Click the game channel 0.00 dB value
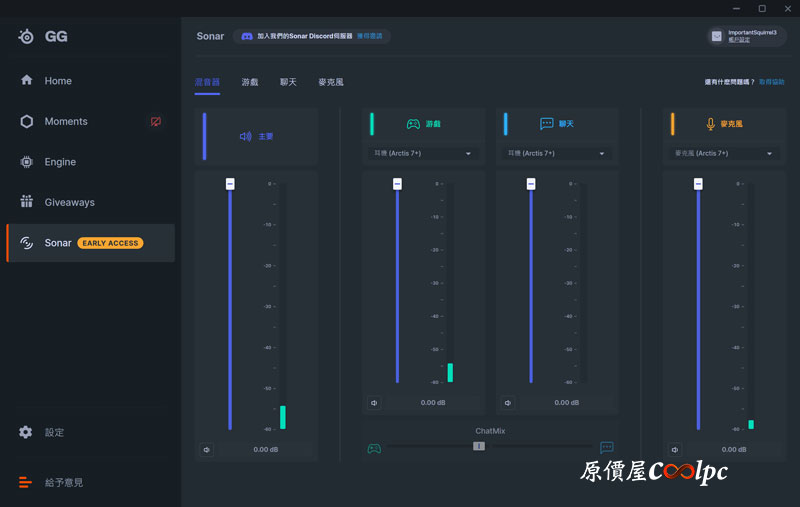 (x=433, y=402)
